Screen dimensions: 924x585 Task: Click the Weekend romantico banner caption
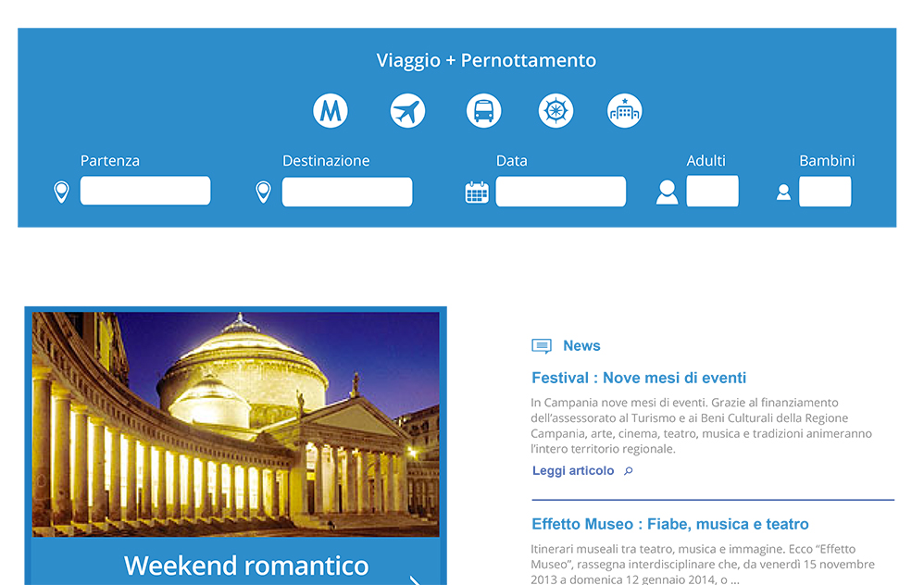click(246, 566)
